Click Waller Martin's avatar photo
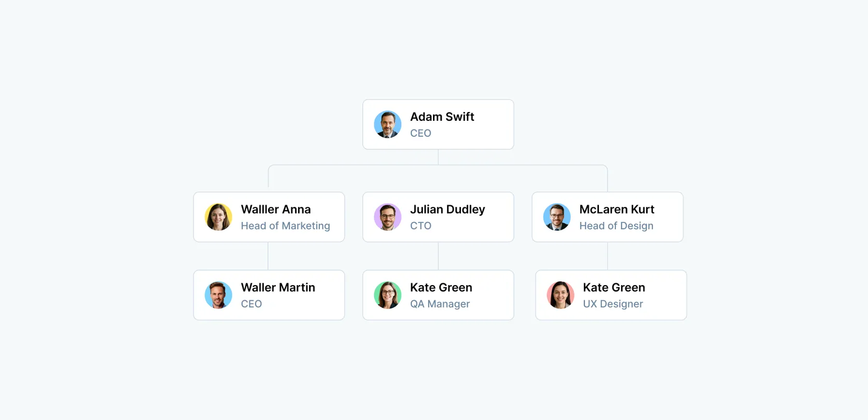The height and width of the screenshot is (420, 868). (x=218, y=295)
